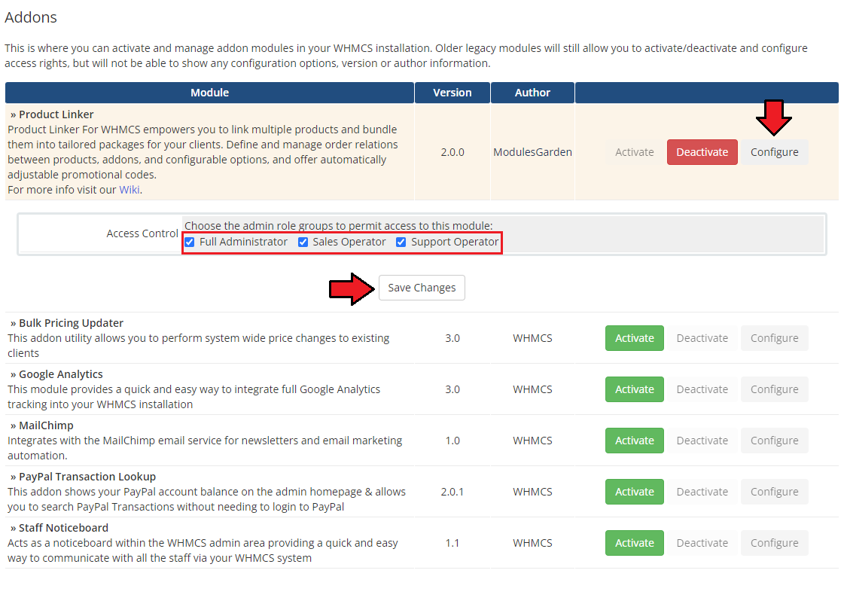Select the Author column header
This screenshot has height=616, width=844.
(532, 93)
